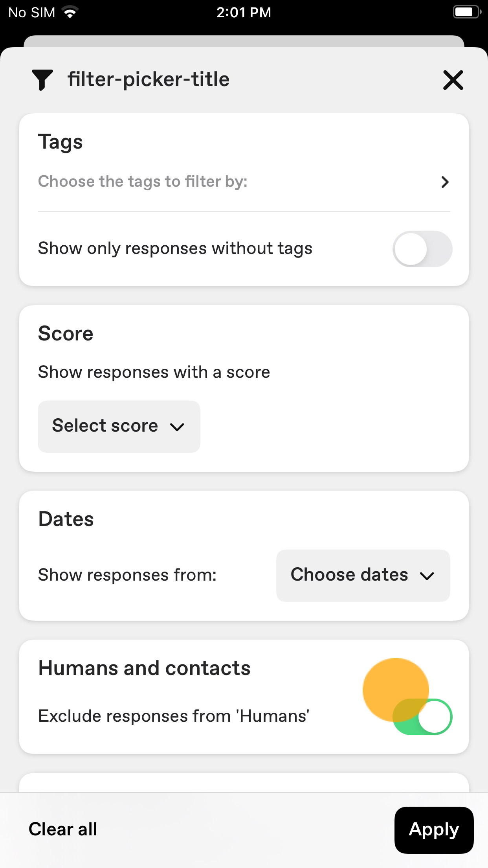Disable Exclude responses from 'Humans' switch

coord(422,717)
